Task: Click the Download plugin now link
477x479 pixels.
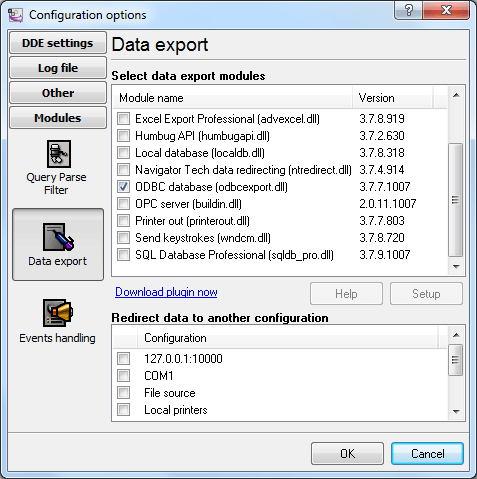Action: (166, 292)
